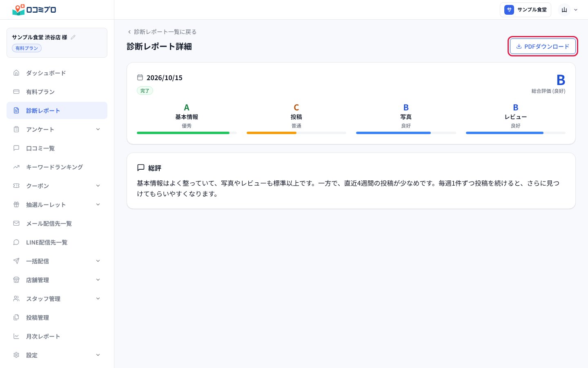This screenshot has height=368, width=588.
Task: Click the 口コミ一覧 speech bubble icon
Action: (16, 148)
